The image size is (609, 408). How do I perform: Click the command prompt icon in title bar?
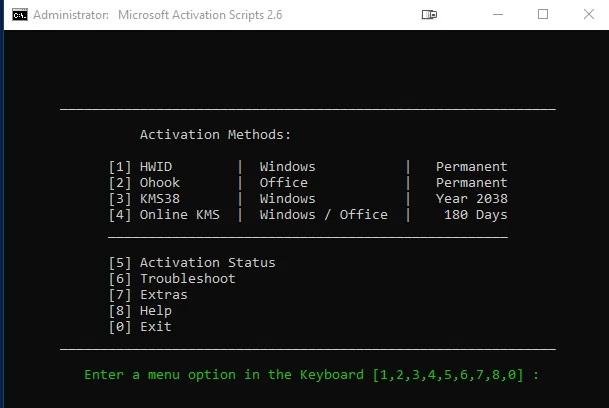[x=20, y=15]
